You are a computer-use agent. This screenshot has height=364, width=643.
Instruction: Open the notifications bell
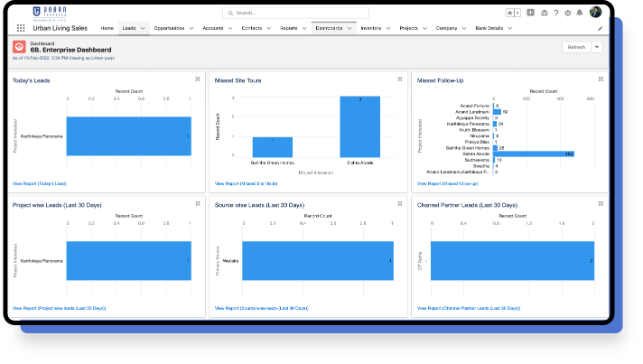(x=580, y=13)
